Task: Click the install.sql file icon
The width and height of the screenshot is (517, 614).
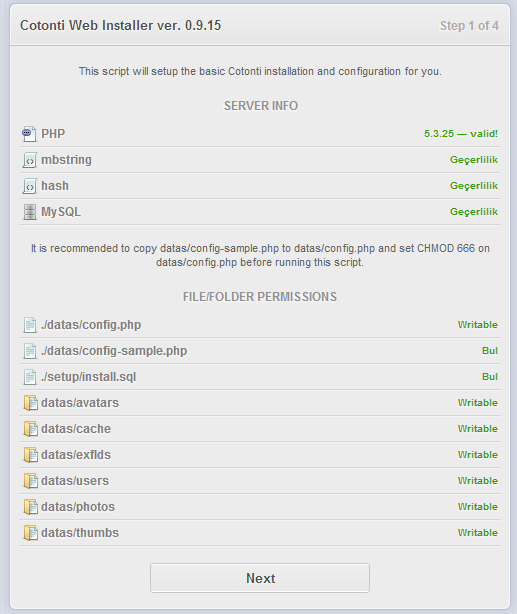Action: pos(30,377)
